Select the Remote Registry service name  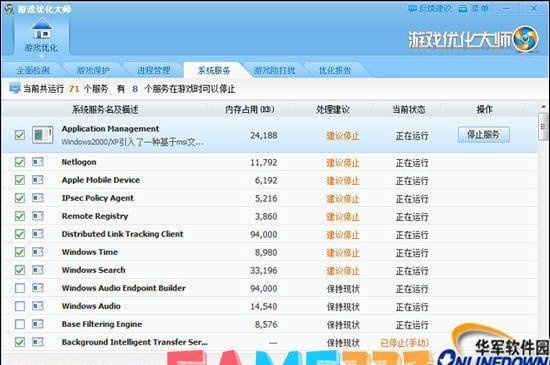(95, 216)
